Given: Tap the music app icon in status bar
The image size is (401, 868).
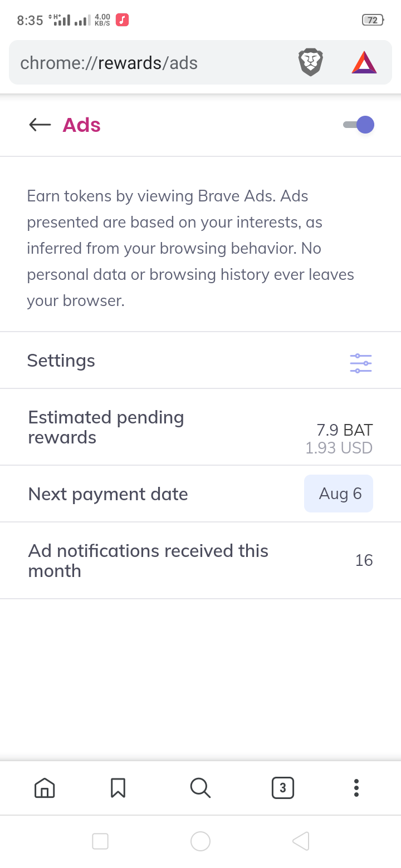Looking at the screenshot, I should (123, 20).
